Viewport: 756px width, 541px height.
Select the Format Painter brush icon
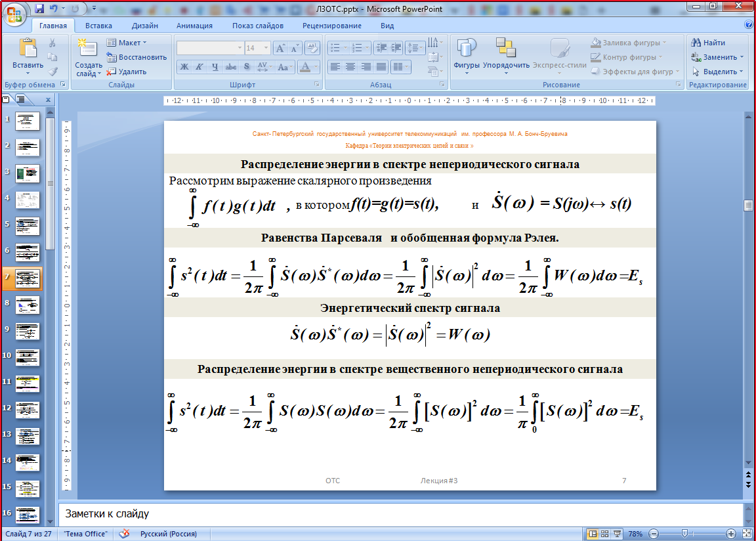pyautogui.click(x=52, y=72)
